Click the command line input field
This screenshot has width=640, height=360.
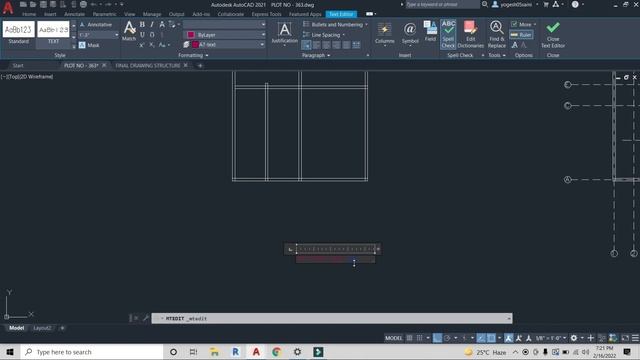(331, 318)
